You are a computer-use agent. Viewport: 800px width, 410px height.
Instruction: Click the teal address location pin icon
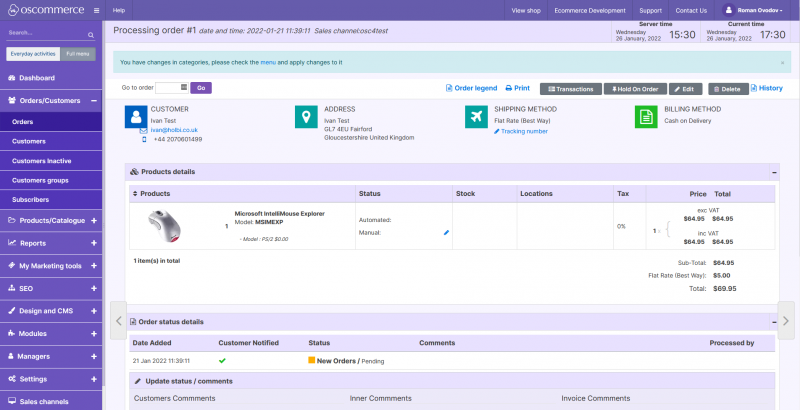coord(306,117)
